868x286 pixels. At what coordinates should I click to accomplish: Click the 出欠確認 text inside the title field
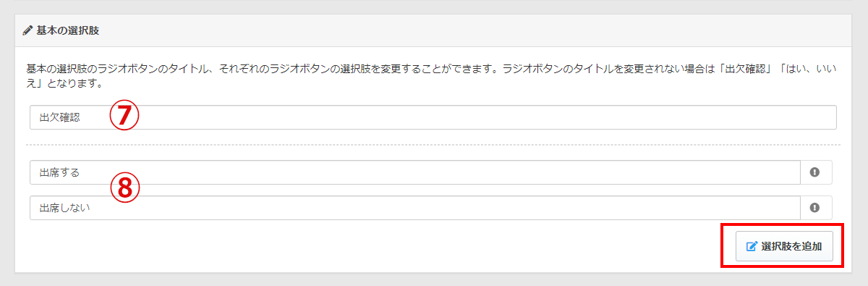tap(59, 117)
